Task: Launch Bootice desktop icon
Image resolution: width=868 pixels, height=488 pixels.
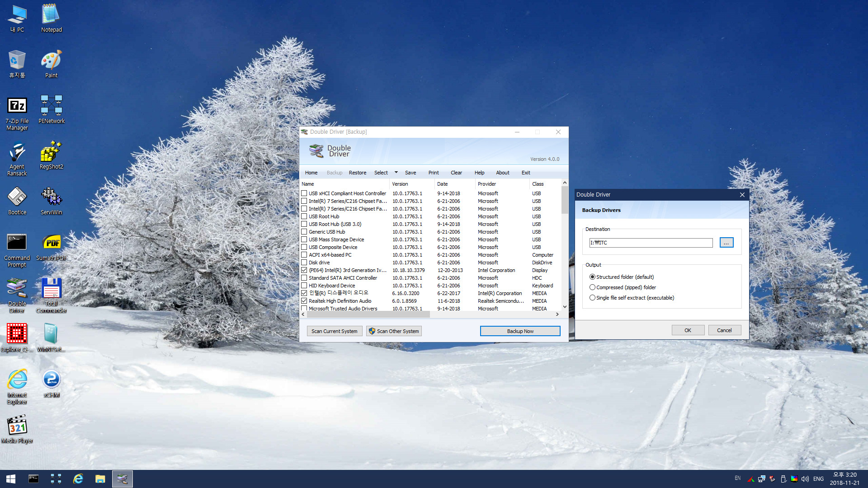Action: pos(17,202)
